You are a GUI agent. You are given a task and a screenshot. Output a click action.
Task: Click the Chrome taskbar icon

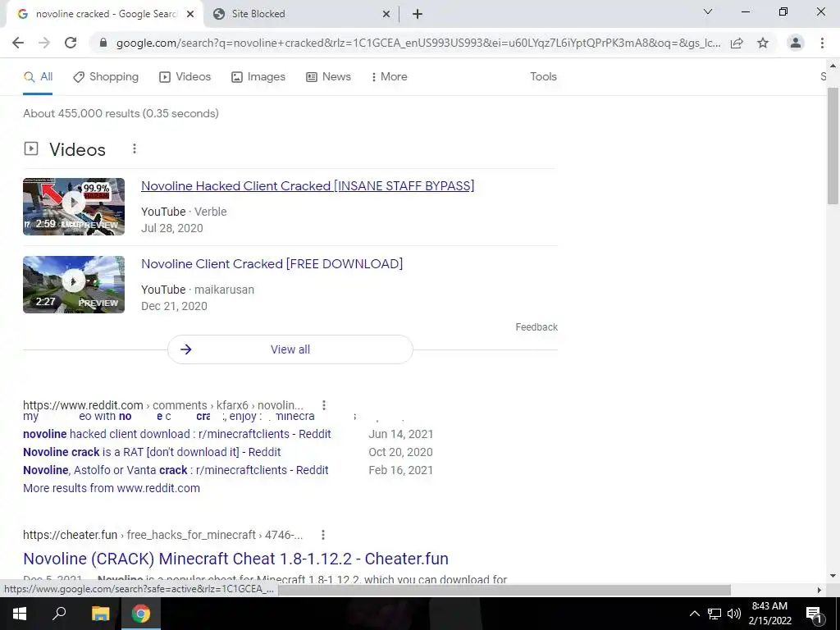pyautogui.click(x=141, y=614)
